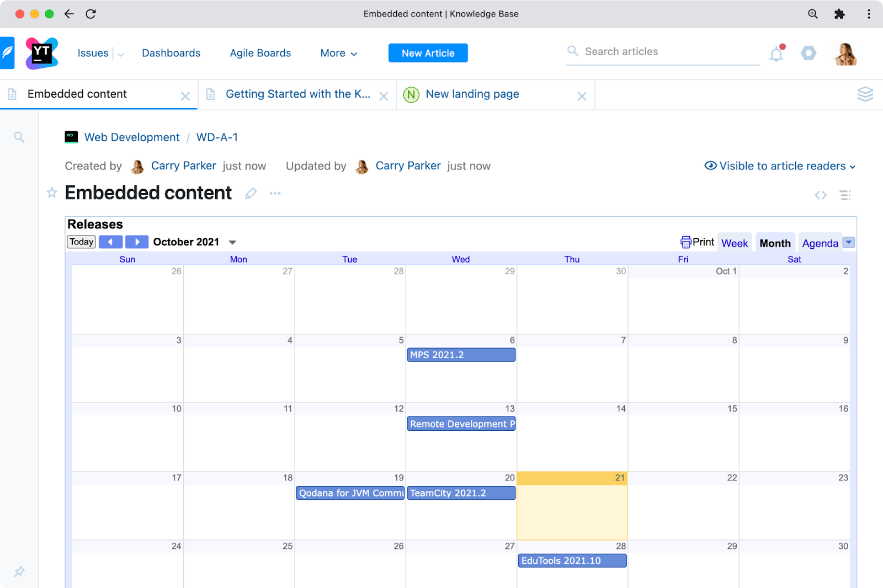Open the hexagon settings icon

pos(808,53)
